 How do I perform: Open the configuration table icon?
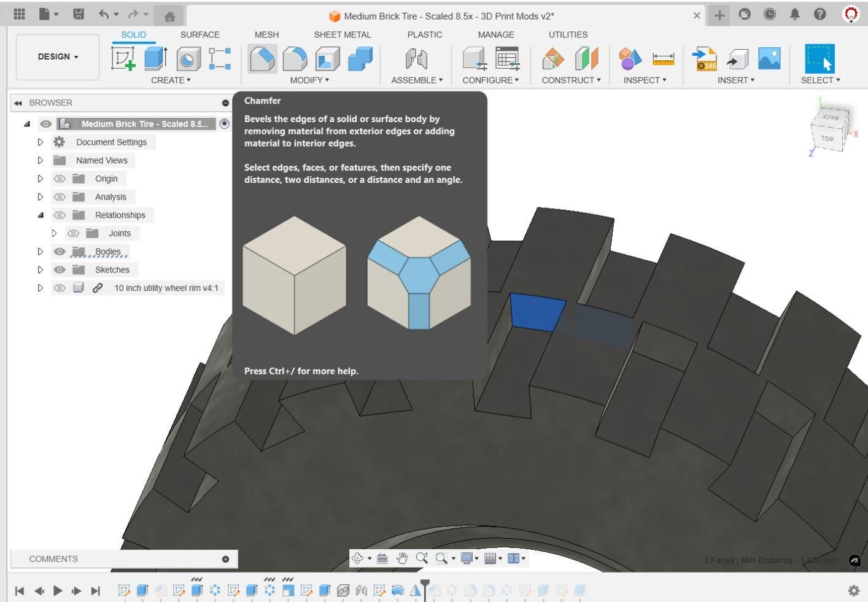tap(507, 59)
